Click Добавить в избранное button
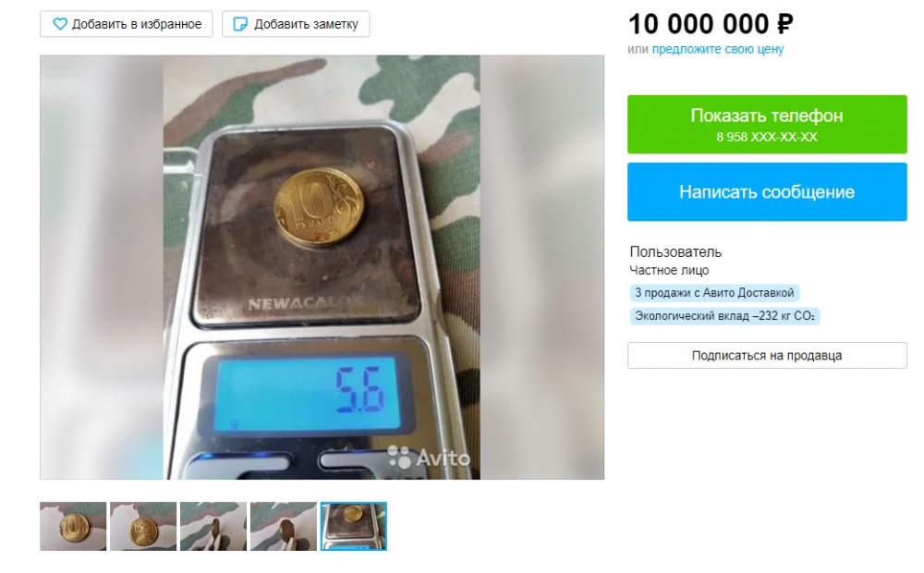The width and height of the screenshot is (924, 573). pyautogui.click(x=126, y=24)
